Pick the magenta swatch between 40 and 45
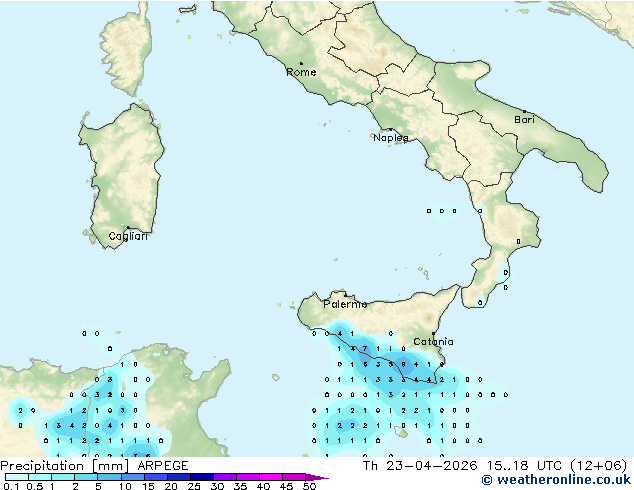The height and width of the screenshot is (490, 634). (271, 477)
